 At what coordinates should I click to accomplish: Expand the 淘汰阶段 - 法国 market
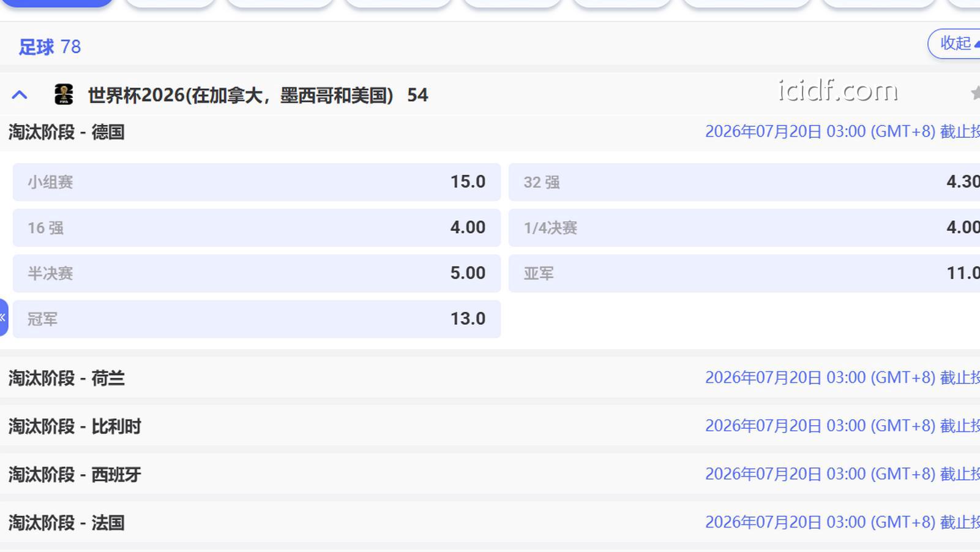67,523
